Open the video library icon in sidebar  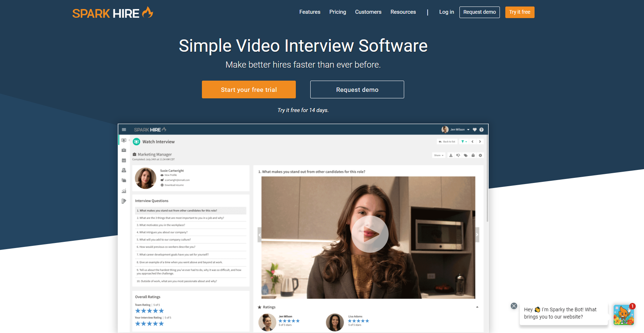124,201
